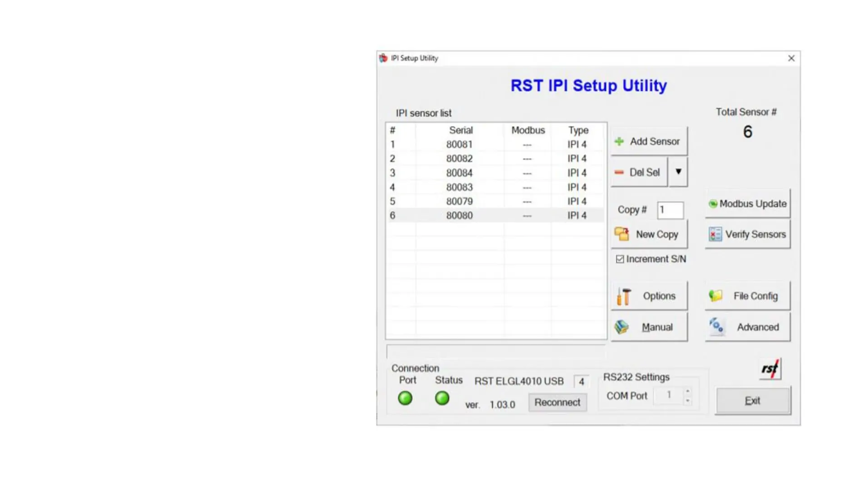Viewport: 868px width, 479px height.
Task: Click the Del Sel button label
Action: click(645, 172)
